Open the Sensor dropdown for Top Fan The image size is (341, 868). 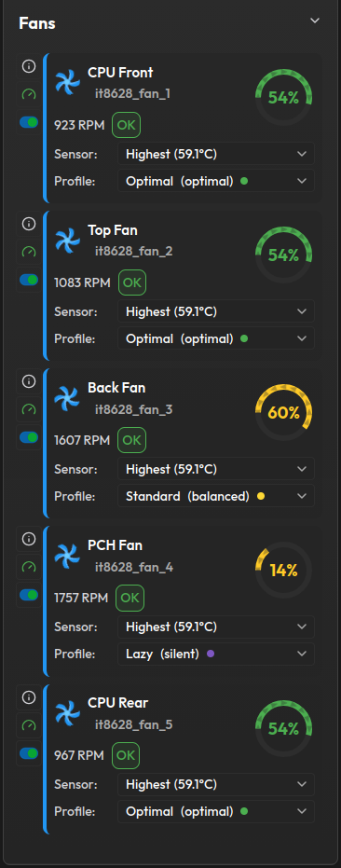(x=216, y=311)
